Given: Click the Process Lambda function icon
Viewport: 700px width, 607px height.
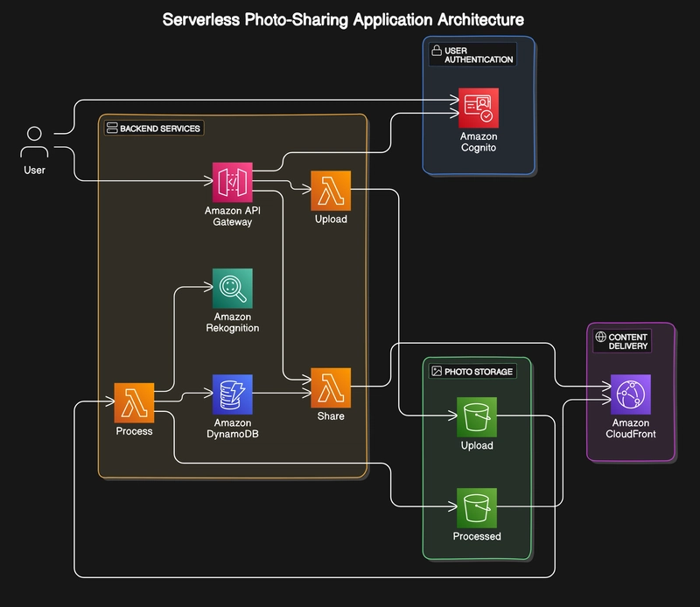Looking at the screenshot, I should point(134,402).
